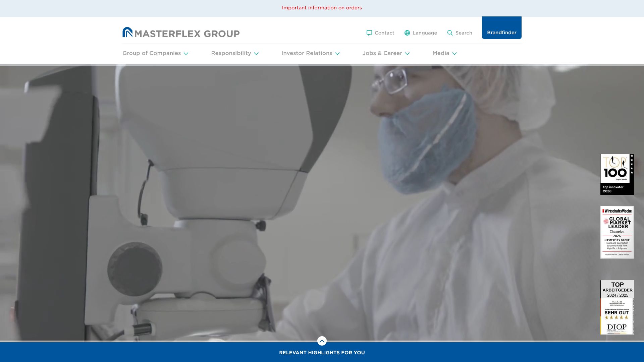Click the Masterflex Group logo
The image size is (644, 362).
click(181, 33)
